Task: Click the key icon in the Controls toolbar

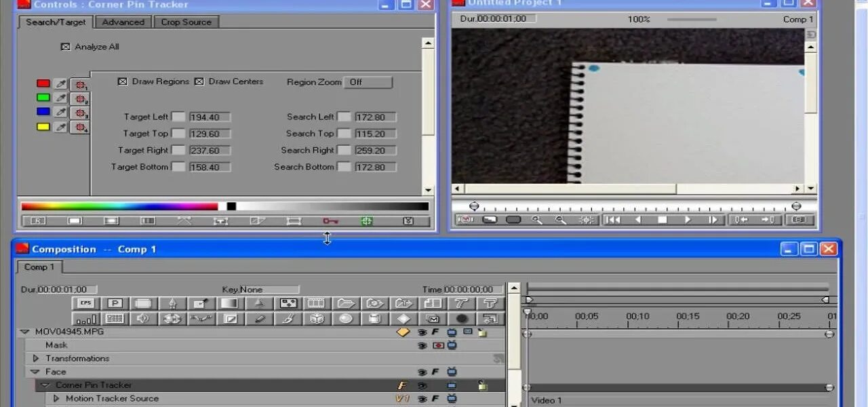Action: pyautogui.click(x=330, y=220)
